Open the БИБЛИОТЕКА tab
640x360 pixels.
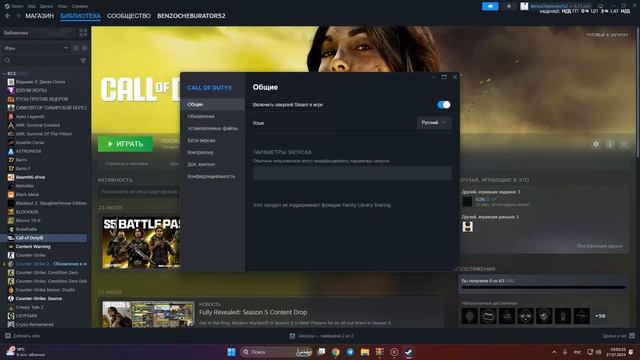(x=80, y=16)
